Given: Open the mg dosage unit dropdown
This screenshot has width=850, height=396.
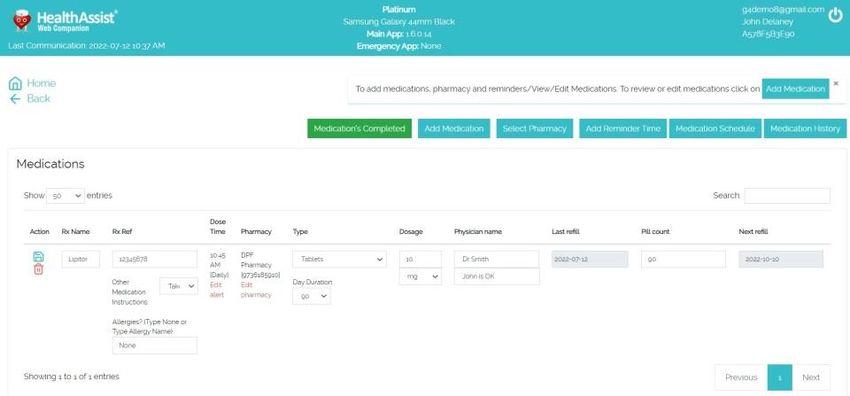Looking at the screenshot, I should click(x=420, y=276).
